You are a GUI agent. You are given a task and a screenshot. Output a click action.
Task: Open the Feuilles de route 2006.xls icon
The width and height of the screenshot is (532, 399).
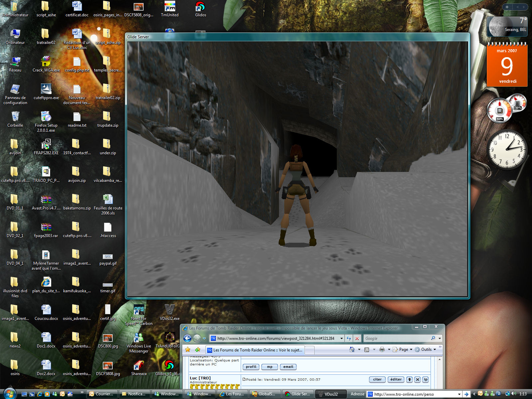(108, 204)
